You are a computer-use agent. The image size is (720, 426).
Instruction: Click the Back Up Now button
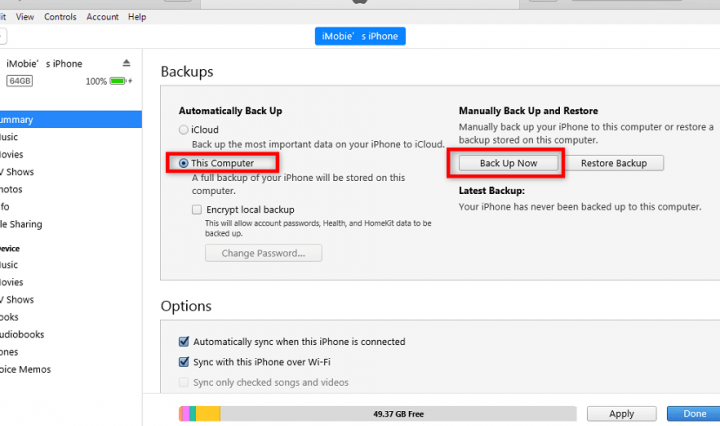508,163
